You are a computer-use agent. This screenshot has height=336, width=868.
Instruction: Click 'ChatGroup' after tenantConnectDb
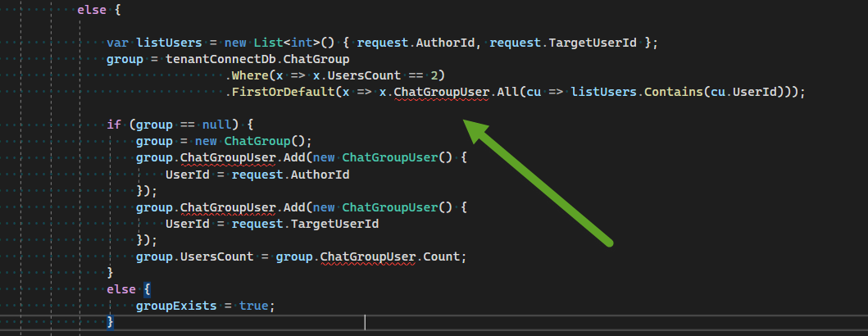pyautogui.click(x=316, y=59)
